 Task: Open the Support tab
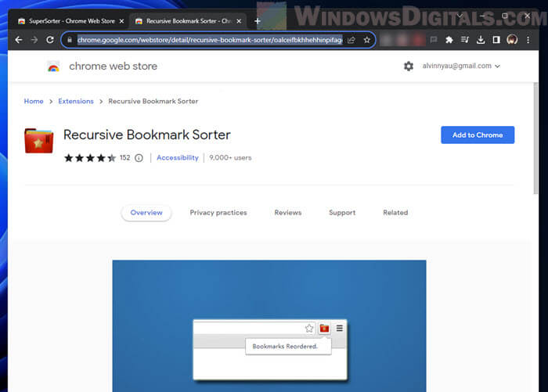(342, 212)
